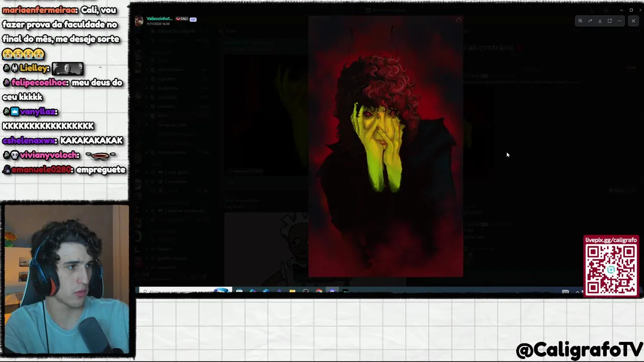Open the three-dot more options menu
The image size is (644, 362).
point(619,21)
